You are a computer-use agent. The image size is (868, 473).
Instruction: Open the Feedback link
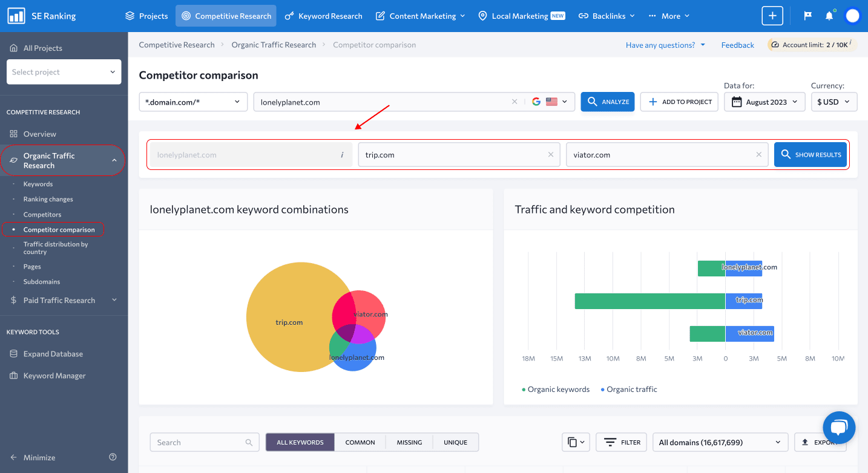coord(737,45)
